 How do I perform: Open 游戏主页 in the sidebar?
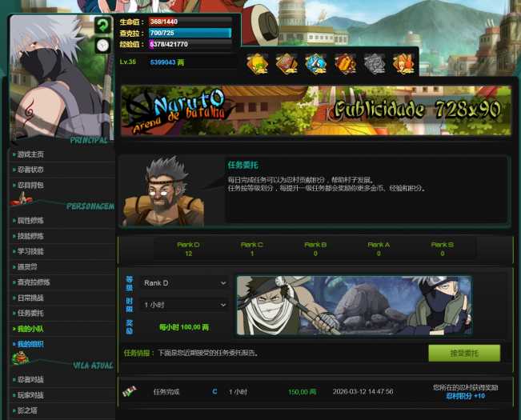[31, 154]
